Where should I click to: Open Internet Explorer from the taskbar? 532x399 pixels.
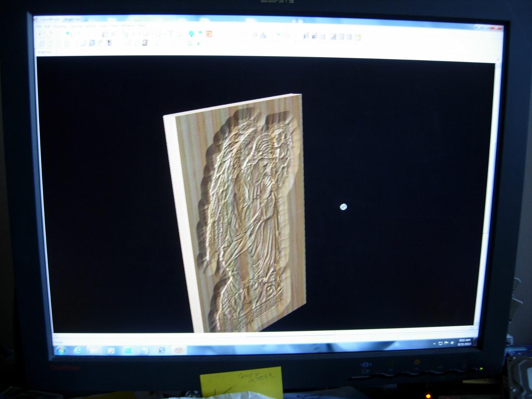77,350
